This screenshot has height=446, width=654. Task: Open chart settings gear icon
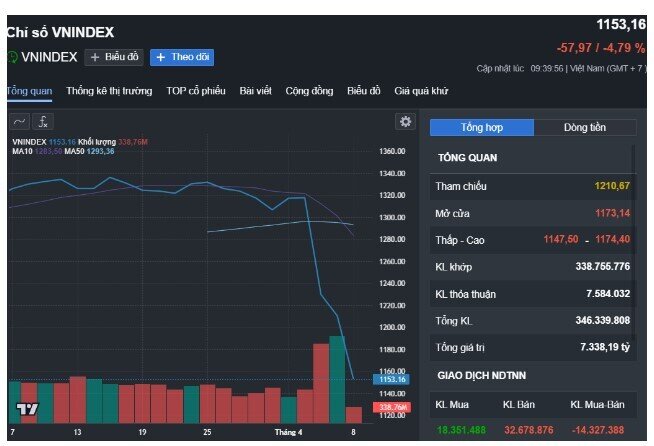405,122
